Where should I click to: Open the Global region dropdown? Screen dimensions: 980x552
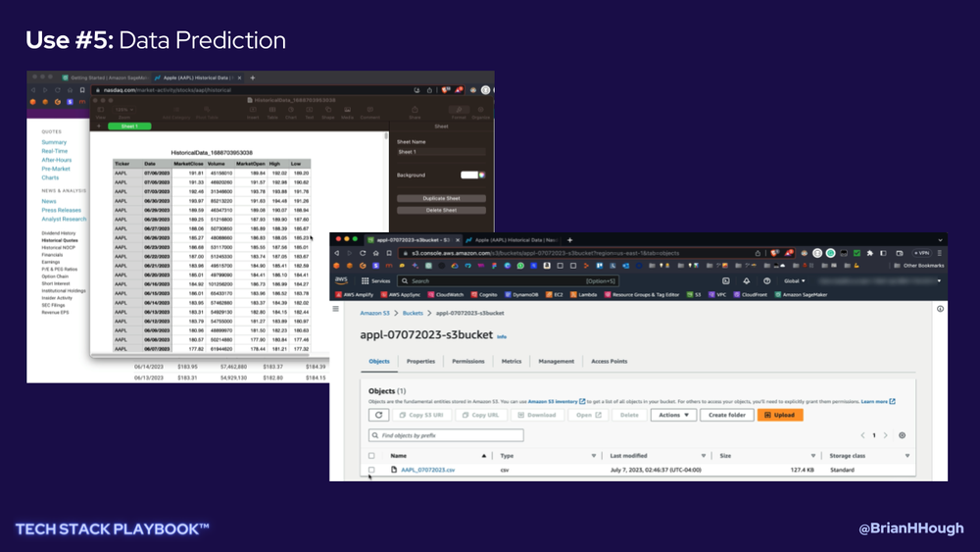(795, 280)
